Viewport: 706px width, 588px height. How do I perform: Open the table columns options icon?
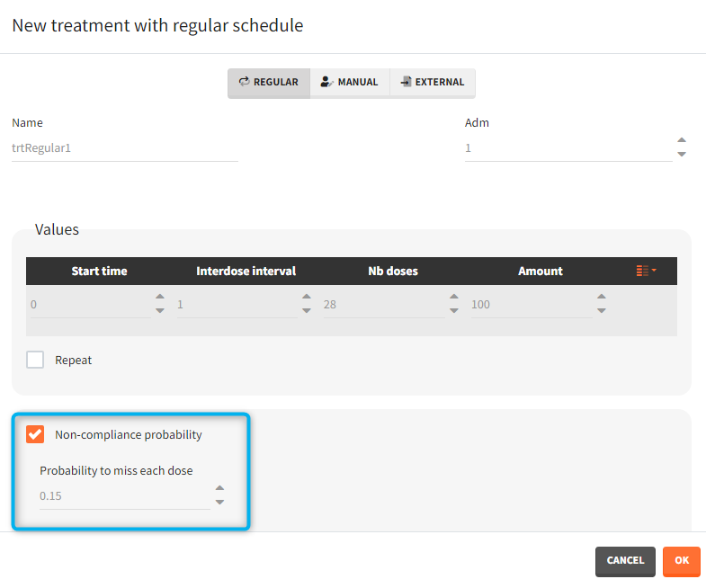click(x=646, y=271)
